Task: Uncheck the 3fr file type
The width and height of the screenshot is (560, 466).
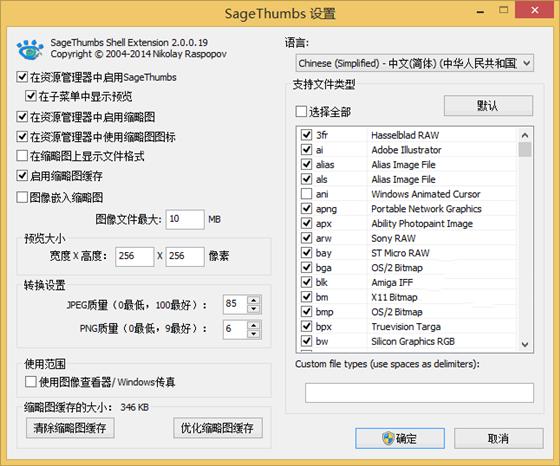Action: [306, 135]
